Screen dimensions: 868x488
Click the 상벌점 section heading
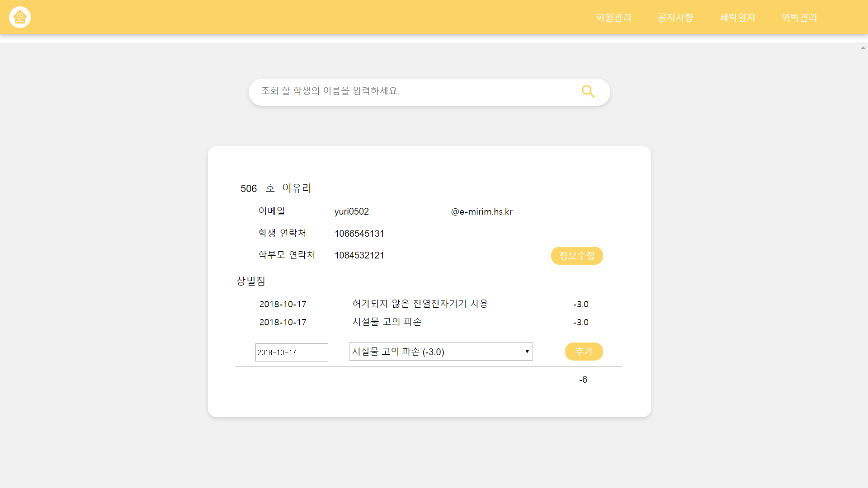coord(251,281)
